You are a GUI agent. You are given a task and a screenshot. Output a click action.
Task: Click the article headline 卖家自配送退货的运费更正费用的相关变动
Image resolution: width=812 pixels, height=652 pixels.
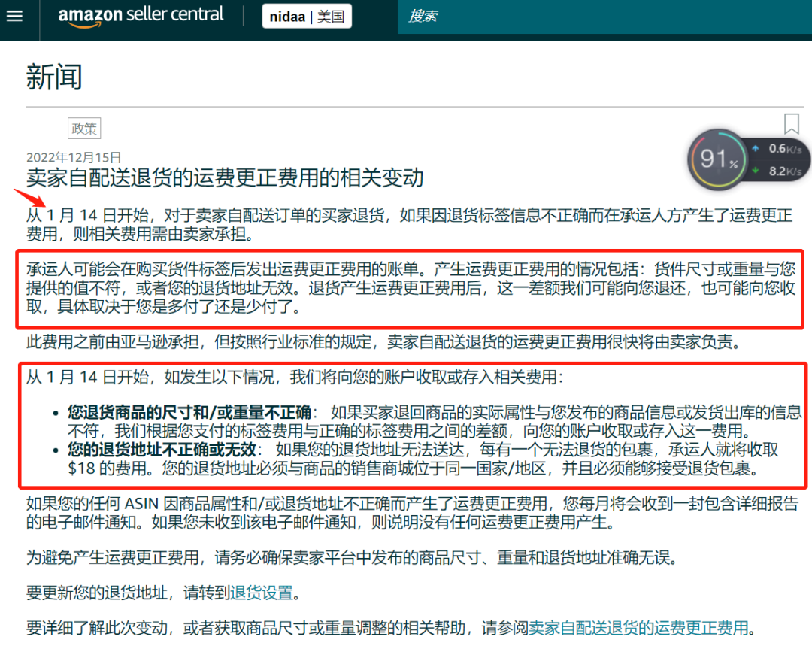[x=226, y=177]
